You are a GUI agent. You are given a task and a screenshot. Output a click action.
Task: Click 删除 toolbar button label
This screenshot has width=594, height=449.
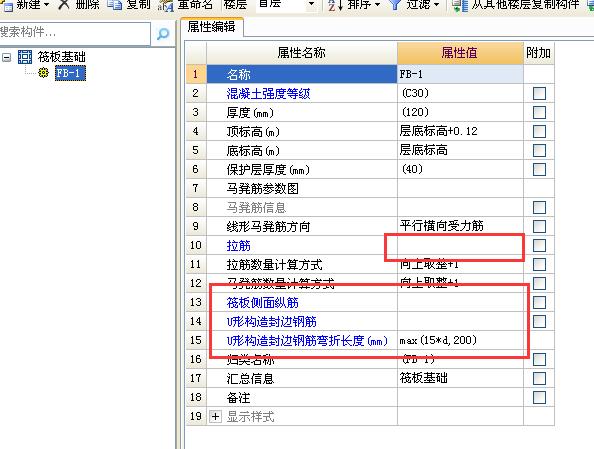[x=87, y=5]
